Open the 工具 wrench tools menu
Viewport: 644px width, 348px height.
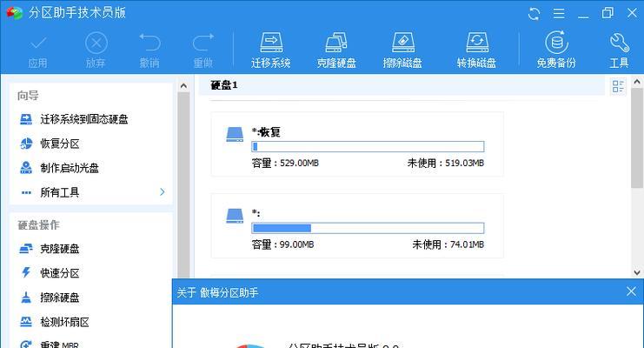coord(619,50)
